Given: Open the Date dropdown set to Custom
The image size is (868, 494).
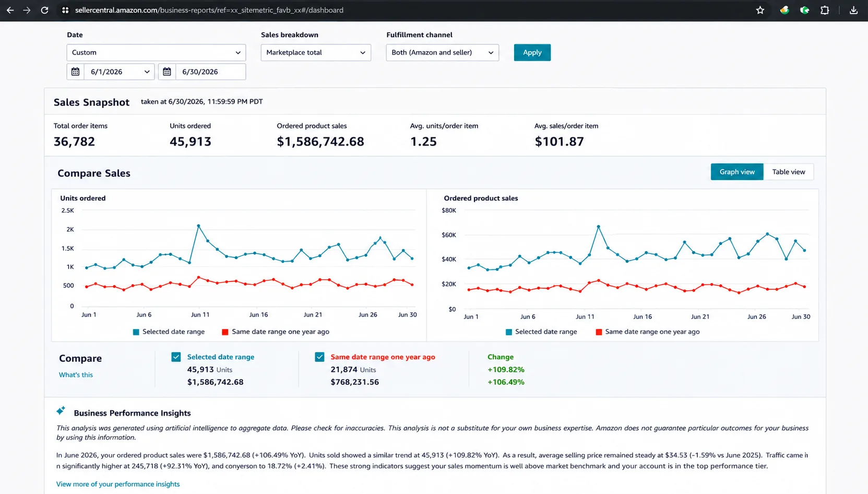Looking at the screenshot, I should 156,52.
